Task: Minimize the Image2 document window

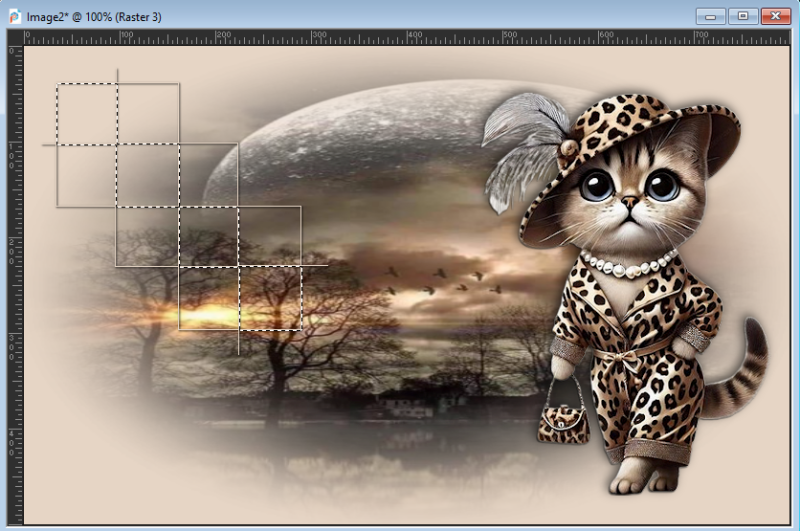Action: (712, 16)
